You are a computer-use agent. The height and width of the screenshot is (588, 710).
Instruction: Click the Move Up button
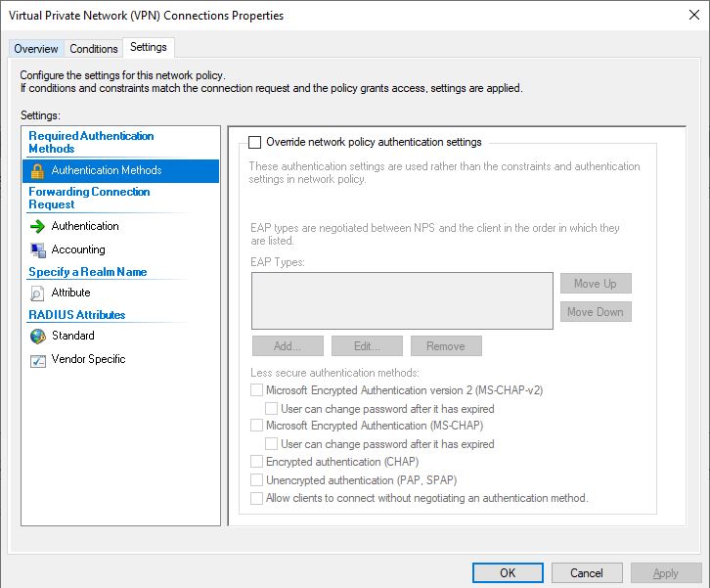coord(595,284)
